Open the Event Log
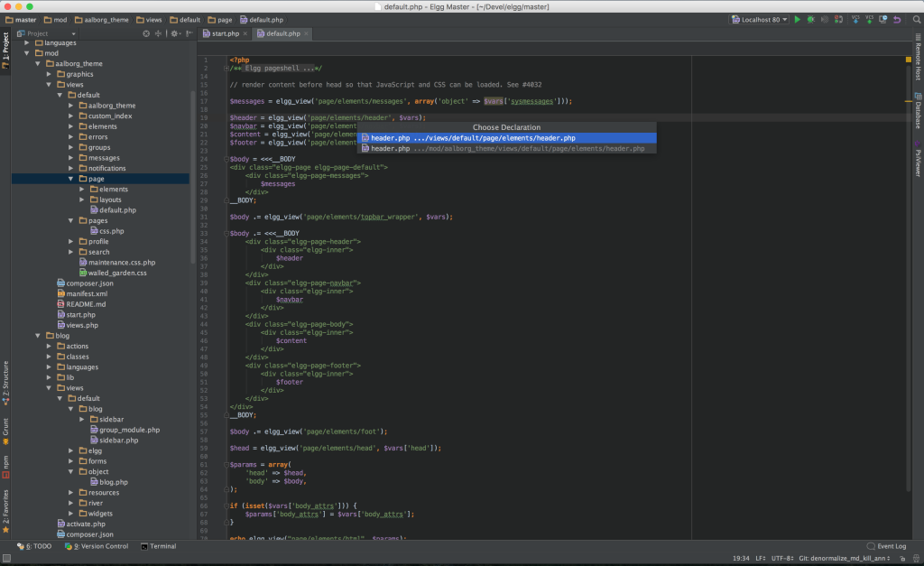Screen dimensions: 924x566 click(886, 546)
